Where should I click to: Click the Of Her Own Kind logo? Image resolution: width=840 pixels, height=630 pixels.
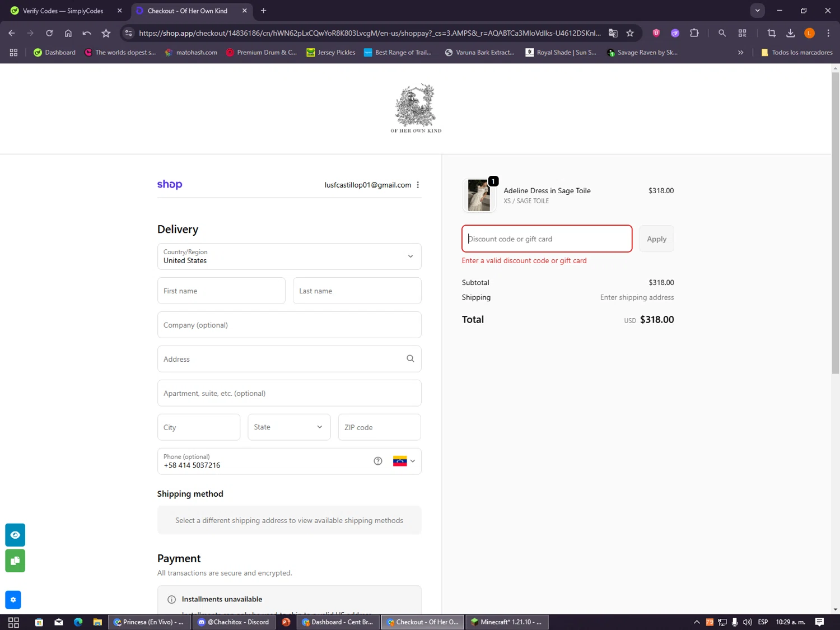416,108
